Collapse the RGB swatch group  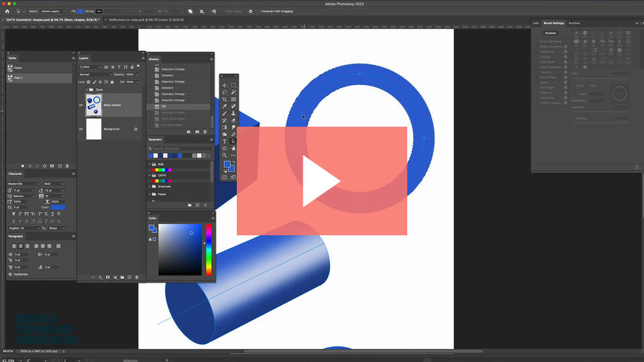point(150,164)
